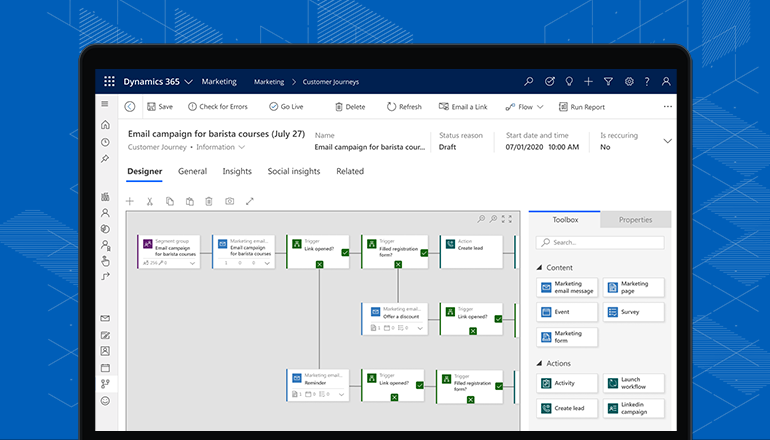Click the green X under the Filled registration form trigger
This screenshot has height=440, width=770.
[x=398, y=264]
